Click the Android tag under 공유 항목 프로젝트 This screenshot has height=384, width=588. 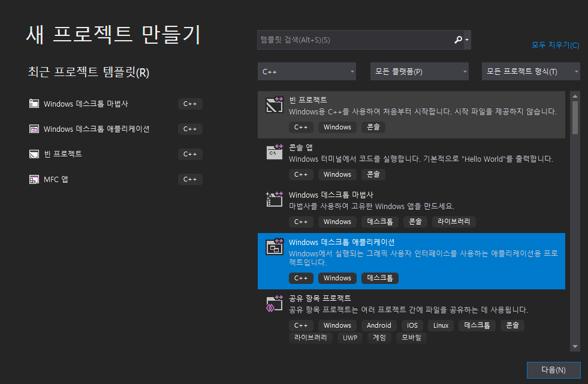379,325
